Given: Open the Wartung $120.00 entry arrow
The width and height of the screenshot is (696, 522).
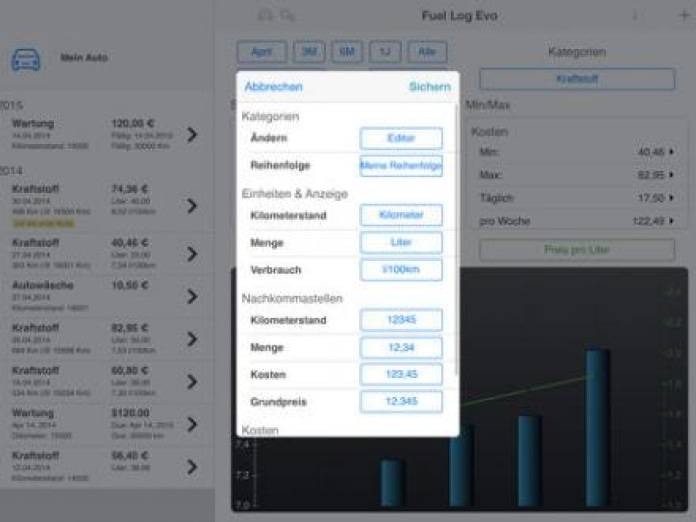Looking at the screenshot, I should 192,424.
